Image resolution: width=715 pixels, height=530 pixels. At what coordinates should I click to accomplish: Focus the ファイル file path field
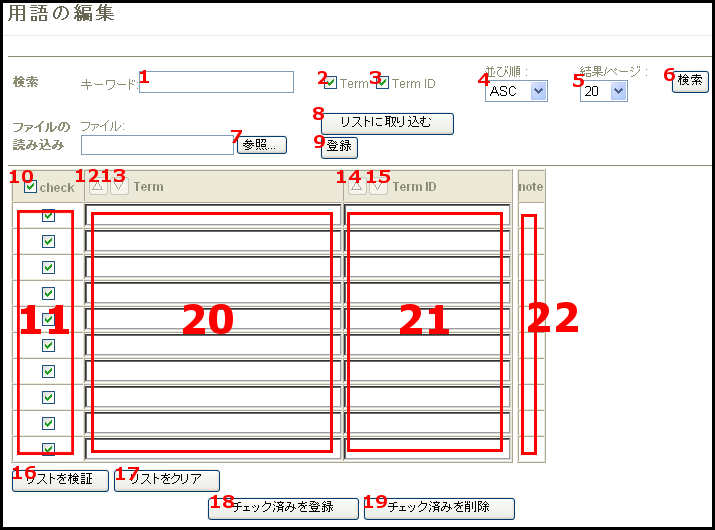point(157,145)
